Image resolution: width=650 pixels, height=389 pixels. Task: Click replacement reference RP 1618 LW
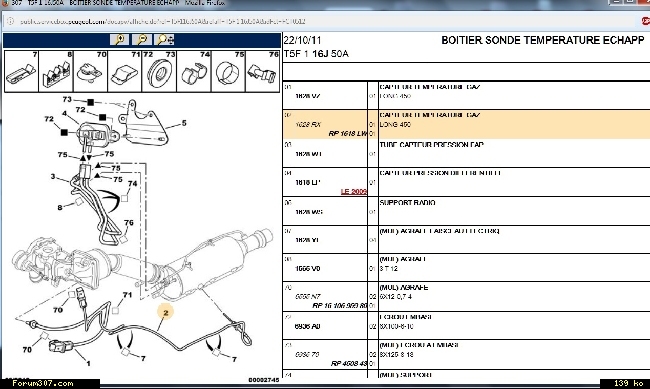(348, 134)
